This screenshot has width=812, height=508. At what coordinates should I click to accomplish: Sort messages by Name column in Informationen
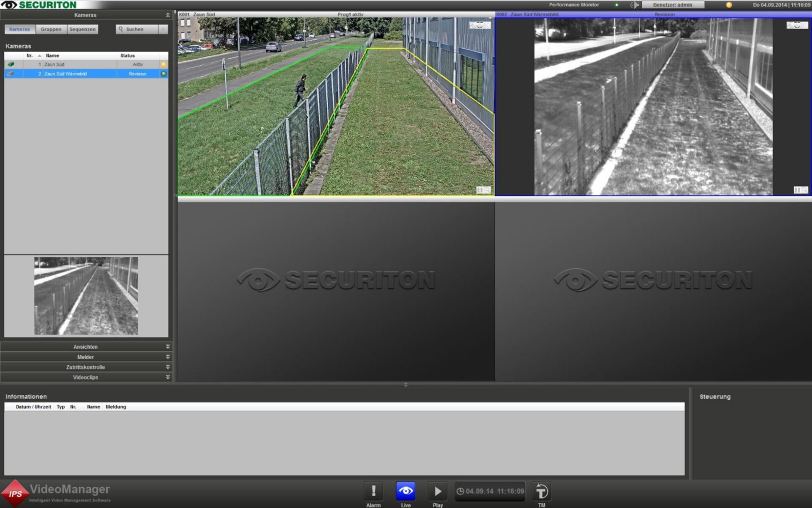pos(93,407)
